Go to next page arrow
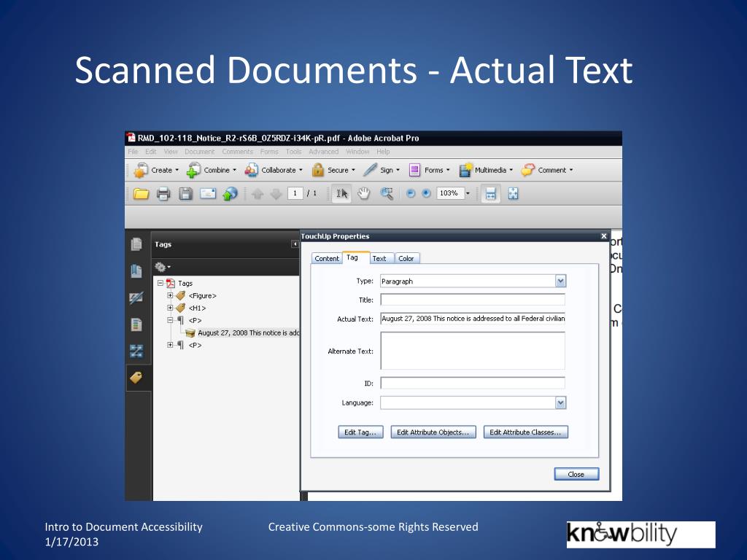 tap(276, 194)
